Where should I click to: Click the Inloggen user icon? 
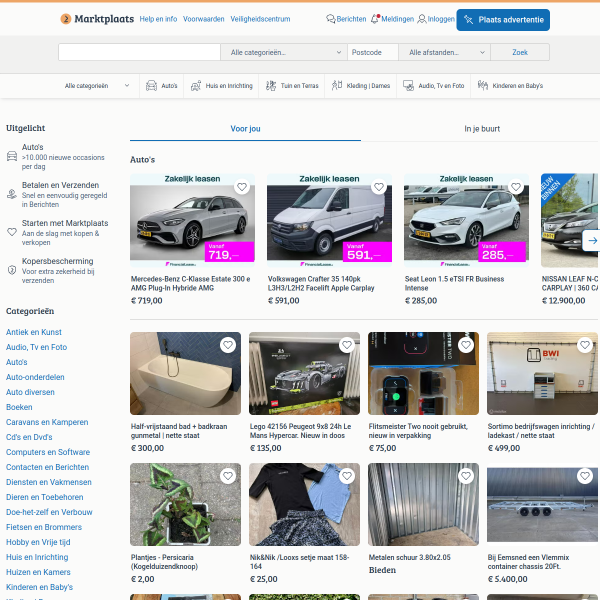click(x=421, y=19)
